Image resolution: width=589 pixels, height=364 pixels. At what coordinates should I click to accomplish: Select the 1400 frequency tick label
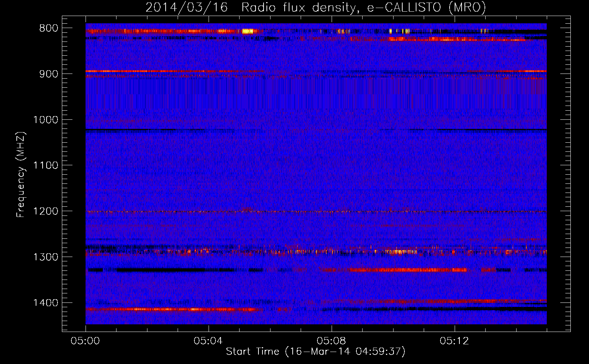[x=46, y=303]
